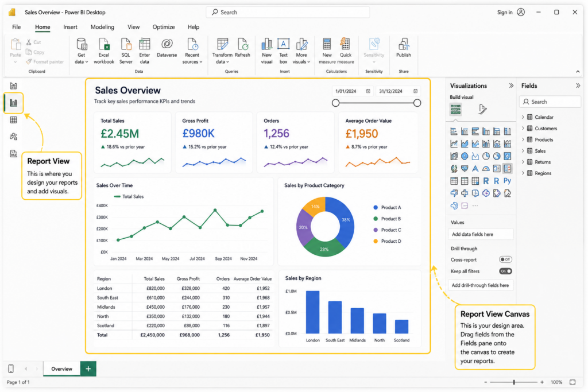
Task: Open the Optimize ribbon tab
Action: 164,27
